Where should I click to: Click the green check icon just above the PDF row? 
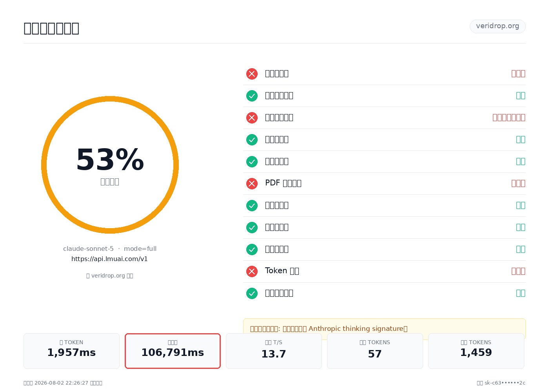click(252, 162)
